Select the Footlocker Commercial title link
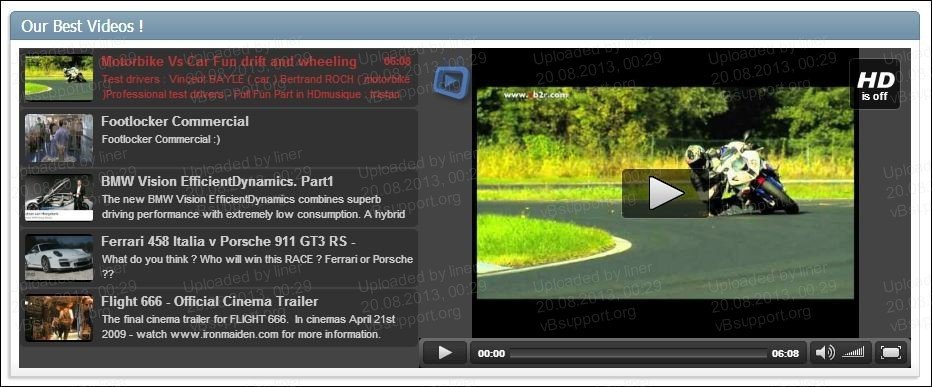The height and width of the screenshot is (387, 932). [x=175, y=121]
